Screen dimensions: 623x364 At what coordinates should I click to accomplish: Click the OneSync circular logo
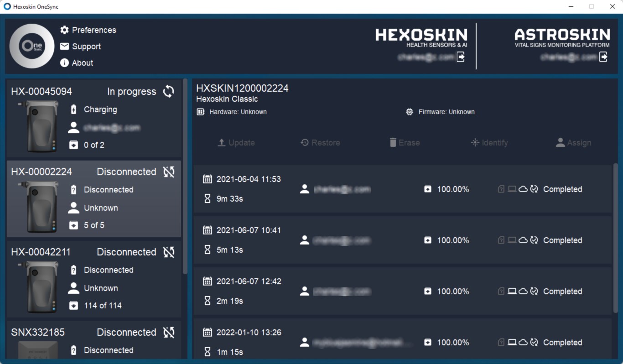point(32,46)
